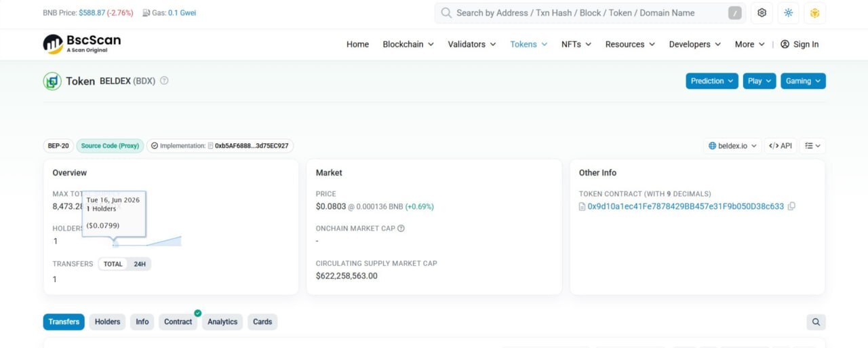Click the file icon before token contract address
The image size is (868, 348).
[x=582, y=206]
